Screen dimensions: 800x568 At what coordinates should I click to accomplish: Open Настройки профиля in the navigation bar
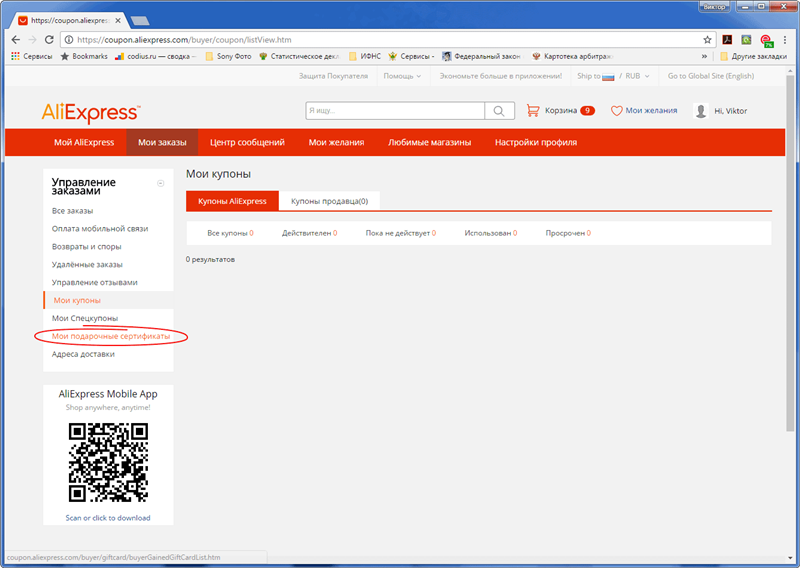pyautogui.click(x=535, y=143)
